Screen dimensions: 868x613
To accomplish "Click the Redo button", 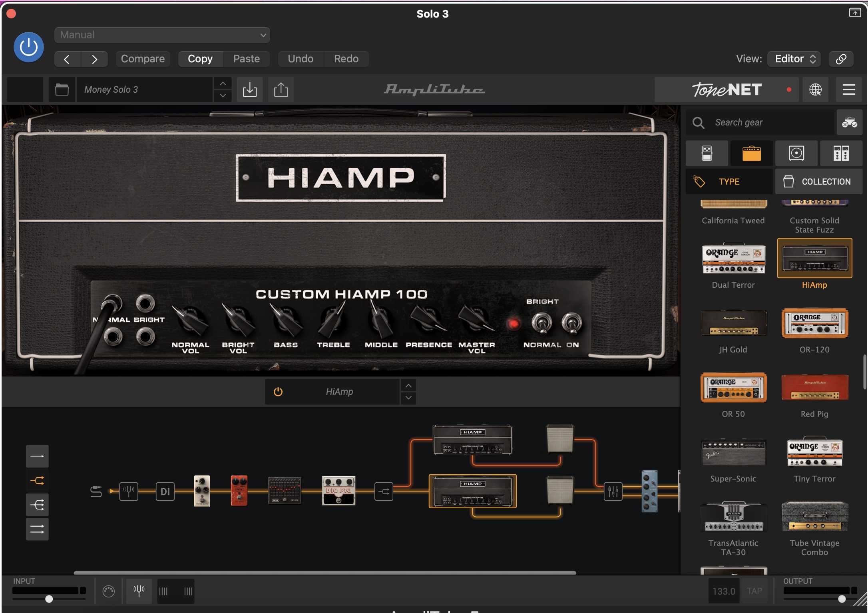I will pyautogui.click(x=346, y=59).
